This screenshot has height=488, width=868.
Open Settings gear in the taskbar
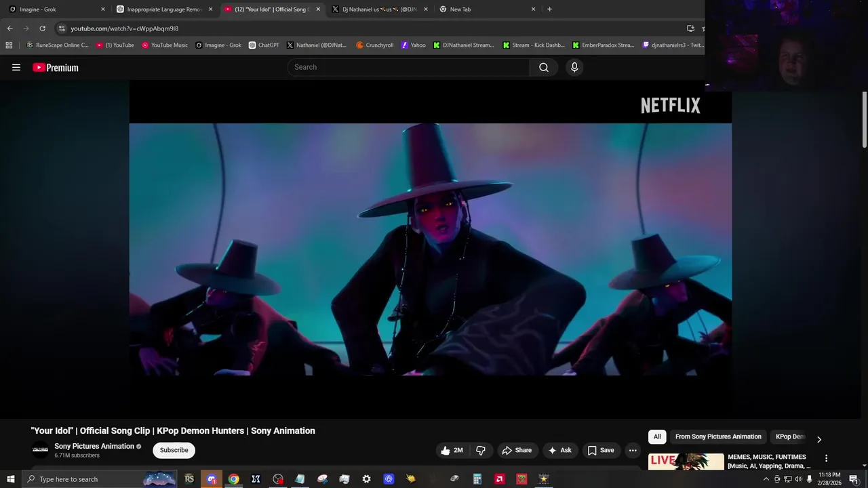pyautogui.click(x=366, y=479)
